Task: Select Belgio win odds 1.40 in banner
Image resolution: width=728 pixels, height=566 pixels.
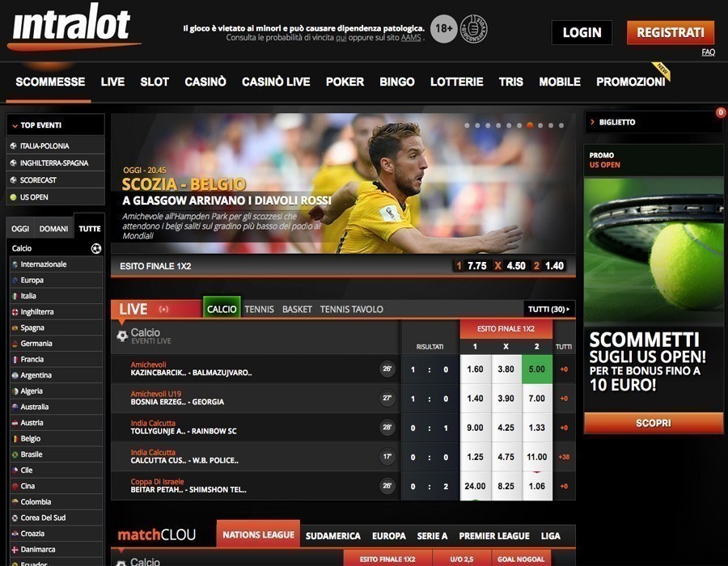Action: click(x=548, y=266)
